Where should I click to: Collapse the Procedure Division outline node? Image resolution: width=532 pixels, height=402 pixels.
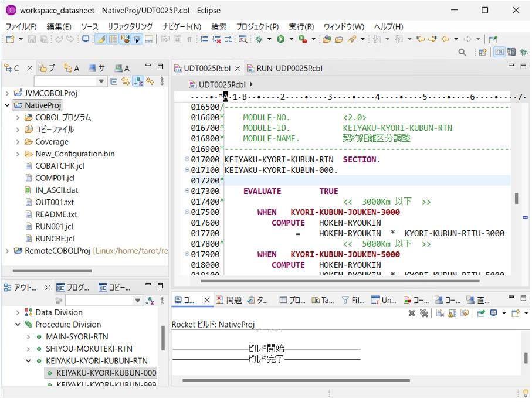[17, 324]
